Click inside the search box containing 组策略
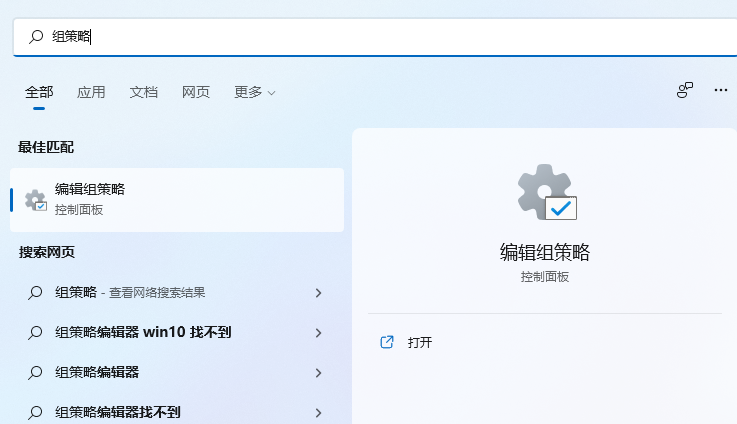 [x=380, y=37]
